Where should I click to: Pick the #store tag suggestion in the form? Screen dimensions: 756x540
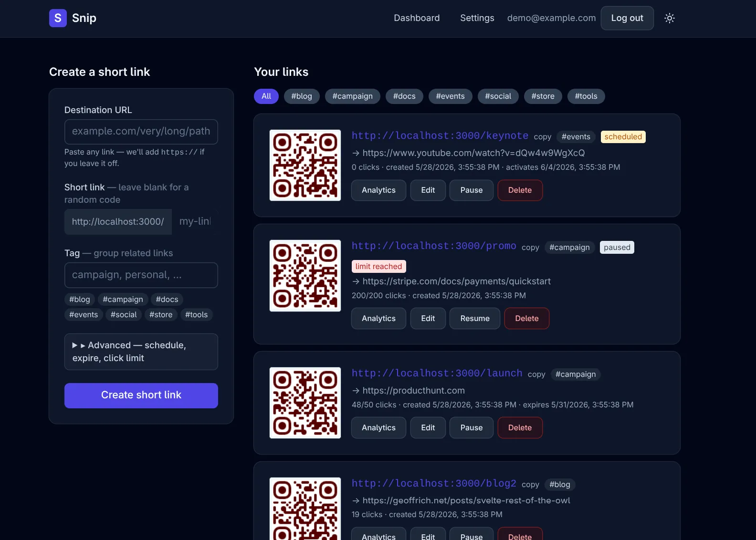click(161, 315)
